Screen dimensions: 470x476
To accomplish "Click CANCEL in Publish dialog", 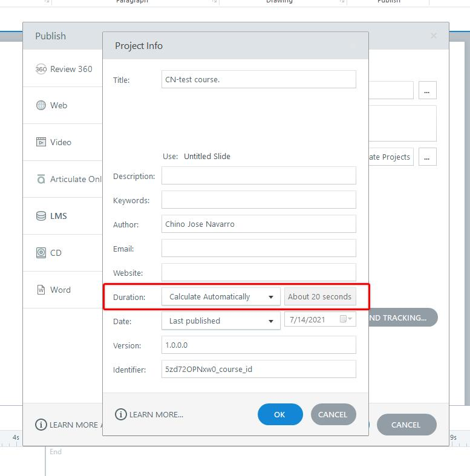I will (406, 425).
